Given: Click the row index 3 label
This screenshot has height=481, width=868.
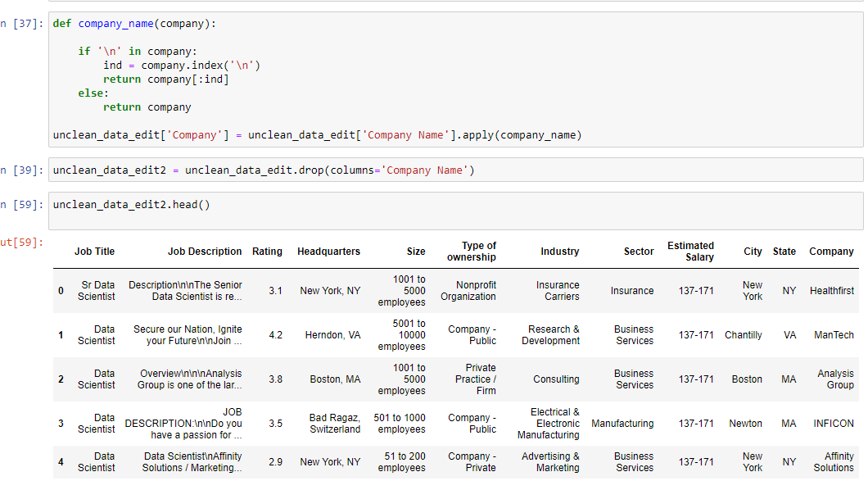Looking at the screenshot, I should tap(61, 424).
